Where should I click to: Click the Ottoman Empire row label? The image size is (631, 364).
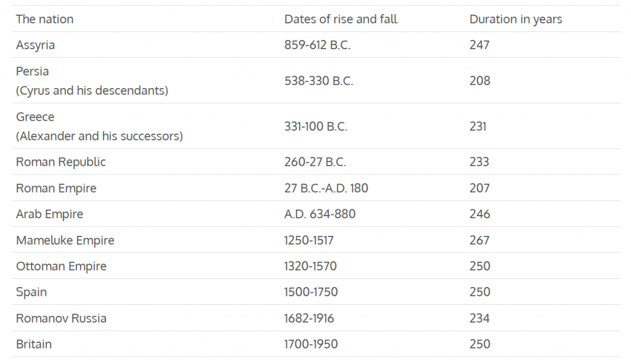[61, 266]
